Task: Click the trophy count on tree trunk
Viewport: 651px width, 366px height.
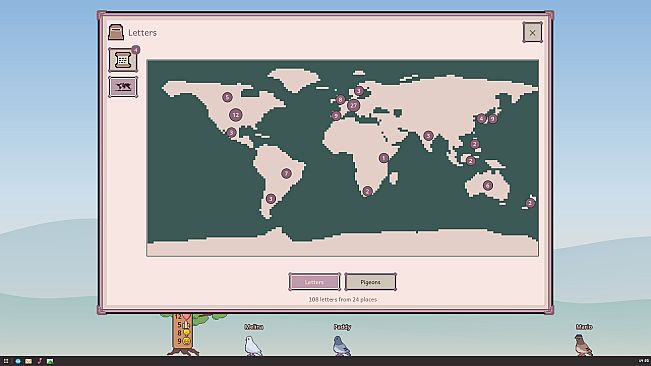Action: (183, 333)
